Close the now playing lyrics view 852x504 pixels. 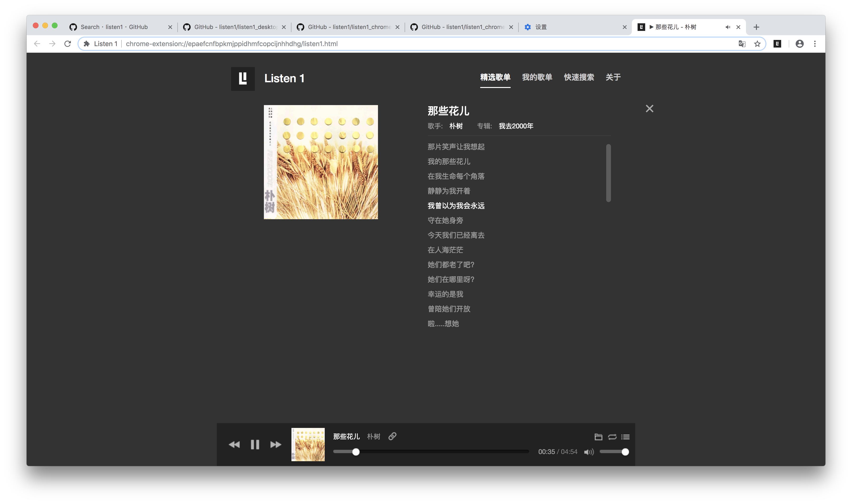coord(649,109)
